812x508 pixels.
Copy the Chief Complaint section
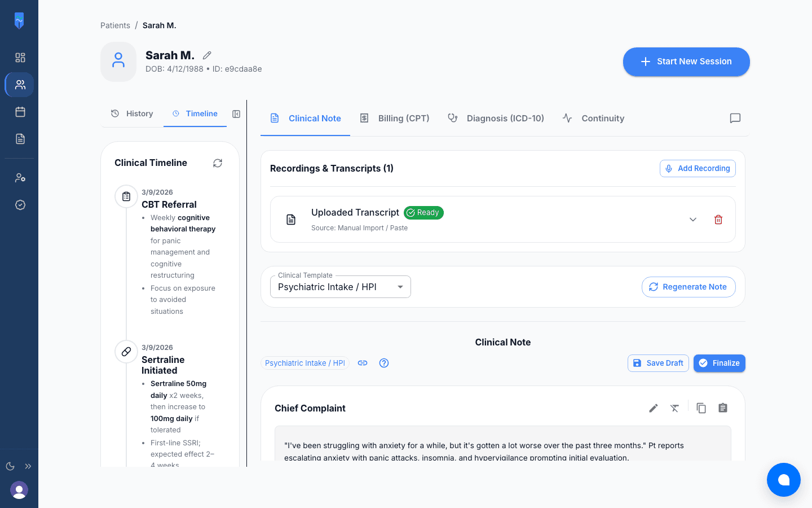tap(701, 408)
